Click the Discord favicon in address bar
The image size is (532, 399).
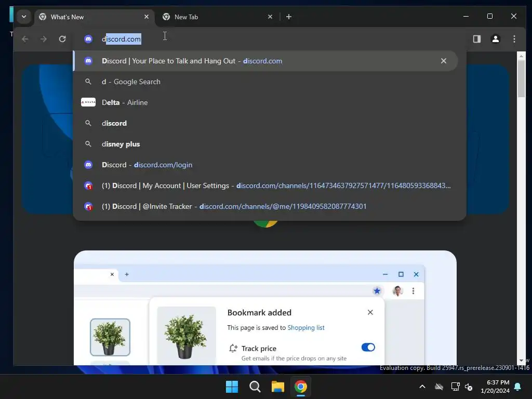pyautogui.click(x=88, y=39)
